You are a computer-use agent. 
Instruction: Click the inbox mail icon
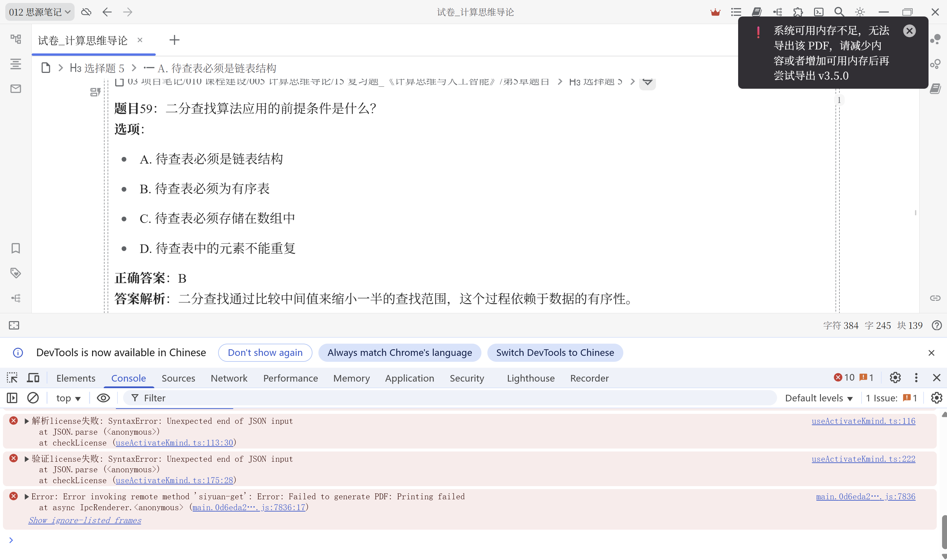point(16,89)
